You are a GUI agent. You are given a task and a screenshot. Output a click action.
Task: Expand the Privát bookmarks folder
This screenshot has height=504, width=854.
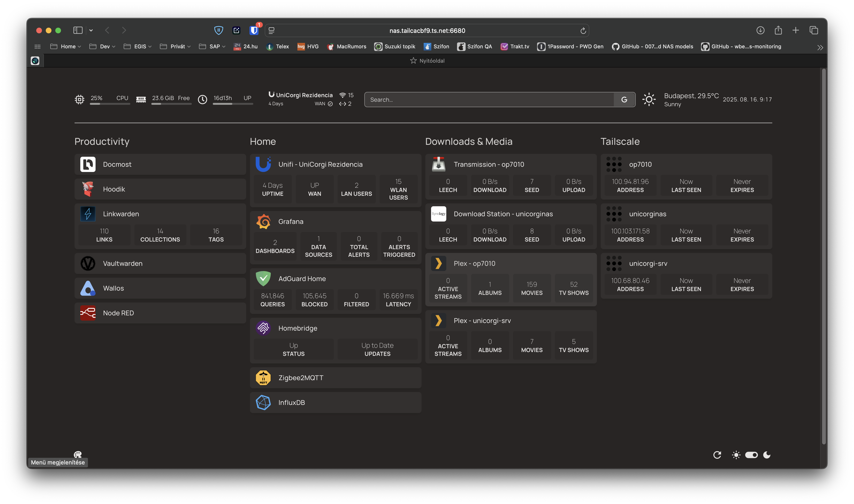pos(175,46)
